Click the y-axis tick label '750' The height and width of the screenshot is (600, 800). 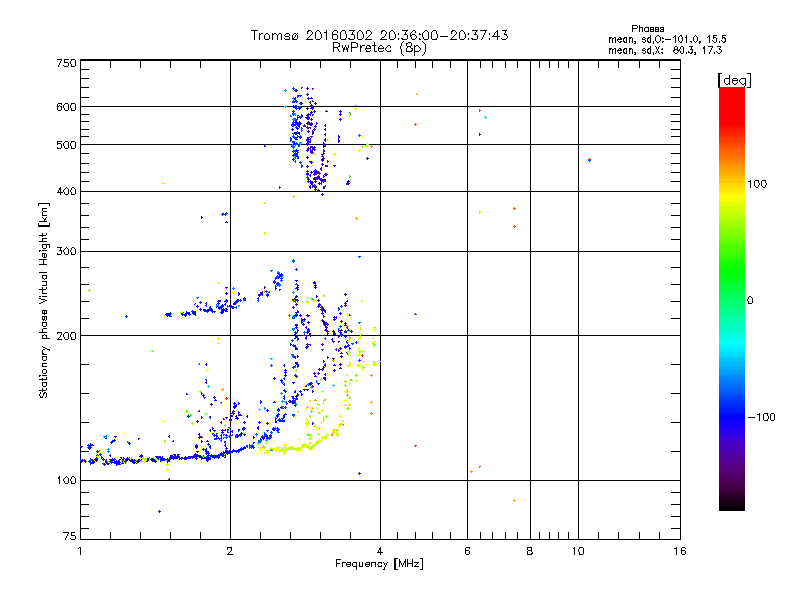pyautogui.click(x=66, y=63)
